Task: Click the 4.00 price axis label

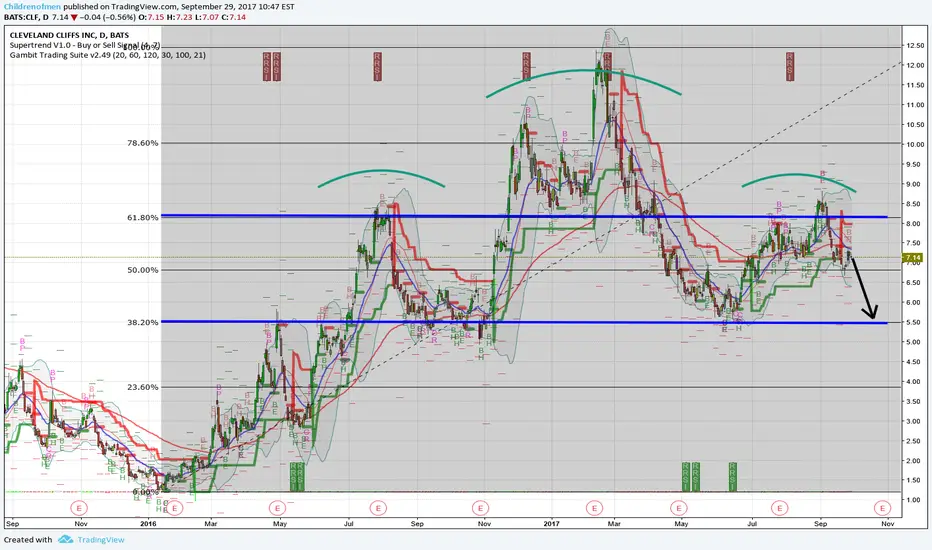Action: (915, 382)
